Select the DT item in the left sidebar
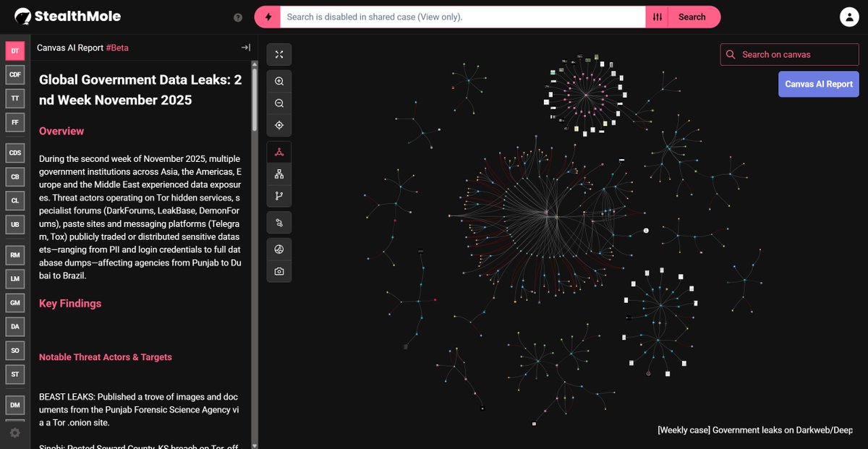 tap(14, 51)
